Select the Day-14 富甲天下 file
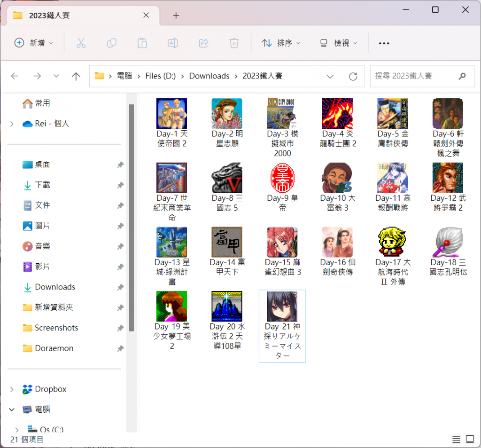Screen dimensions: 481x448 (x=227, y=252)
